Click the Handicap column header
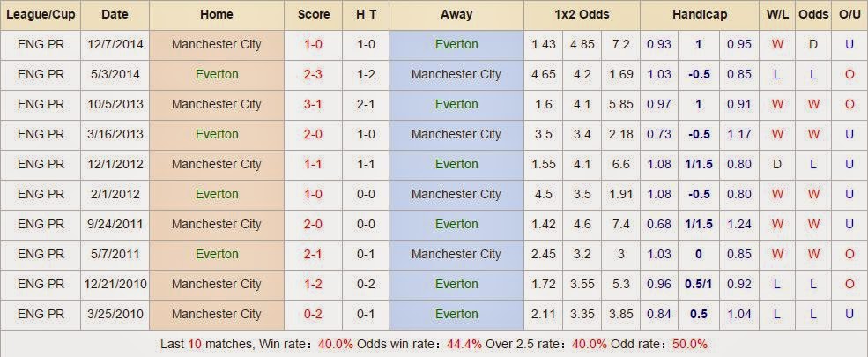The image size is (868, 357). tap(699, 14)
